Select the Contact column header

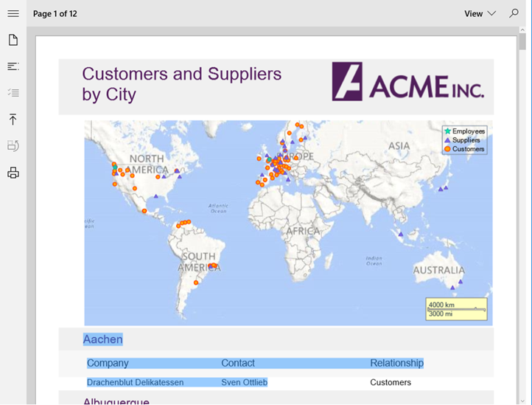pos(238,363)
